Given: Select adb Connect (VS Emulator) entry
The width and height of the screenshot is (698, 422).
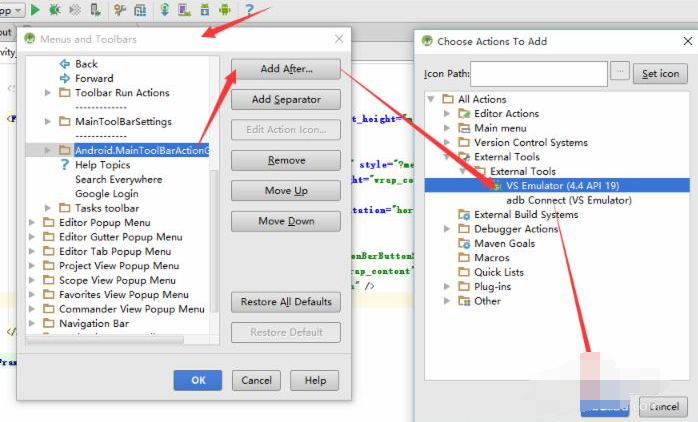Looking at the screenshot, I should tap(568, 200).
